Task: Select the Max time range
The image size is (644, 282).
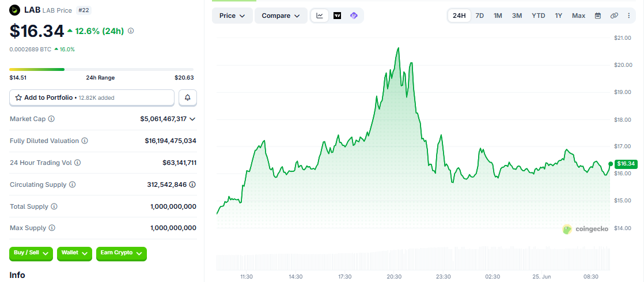Action: [x=579, y=16]
